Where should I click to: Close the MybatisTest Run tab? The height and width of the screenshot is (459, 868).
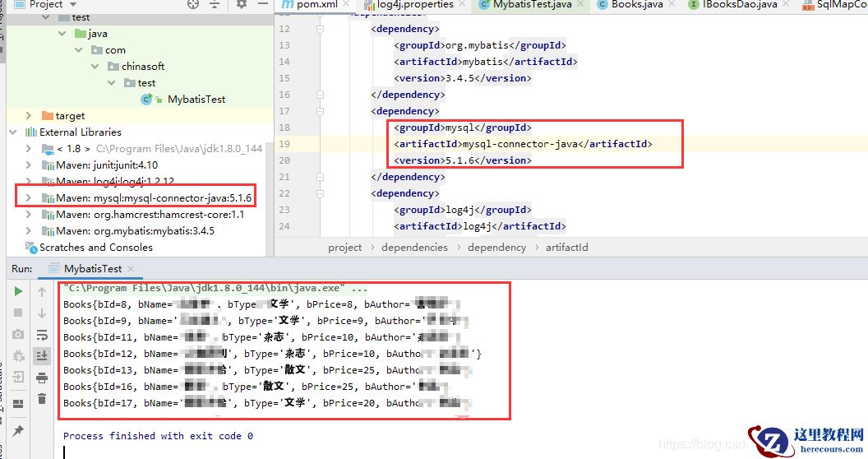131,268
